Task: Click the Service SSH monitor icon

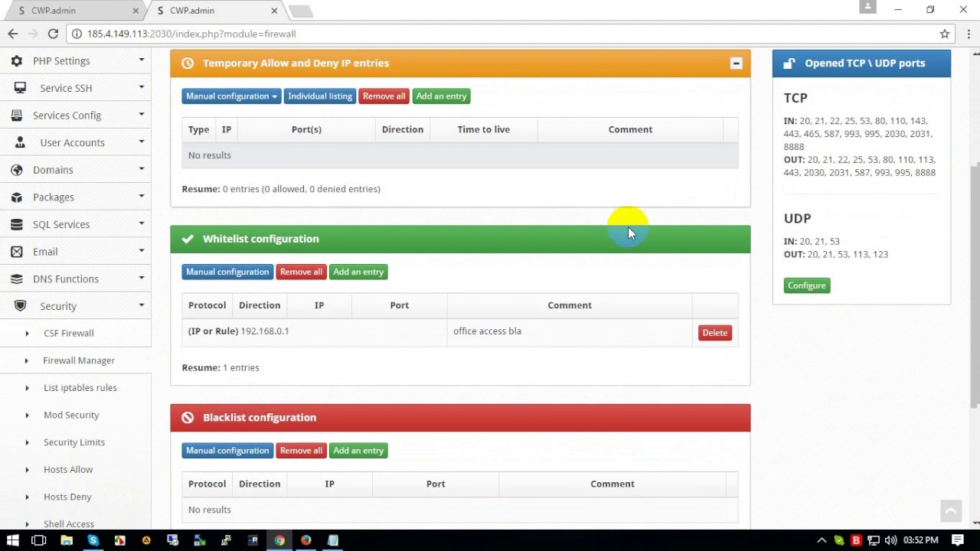Action: 20,88
